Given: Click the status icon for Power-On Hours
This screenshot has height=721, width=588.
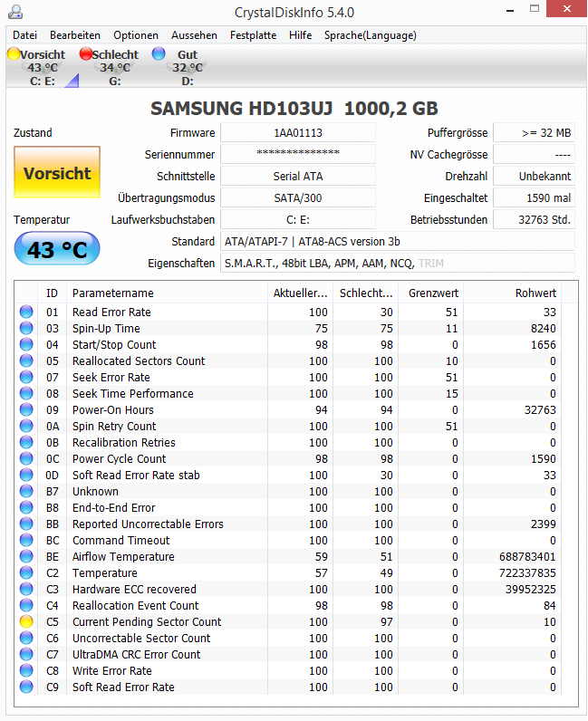Looking at the screenshot, I should point(26,409).
